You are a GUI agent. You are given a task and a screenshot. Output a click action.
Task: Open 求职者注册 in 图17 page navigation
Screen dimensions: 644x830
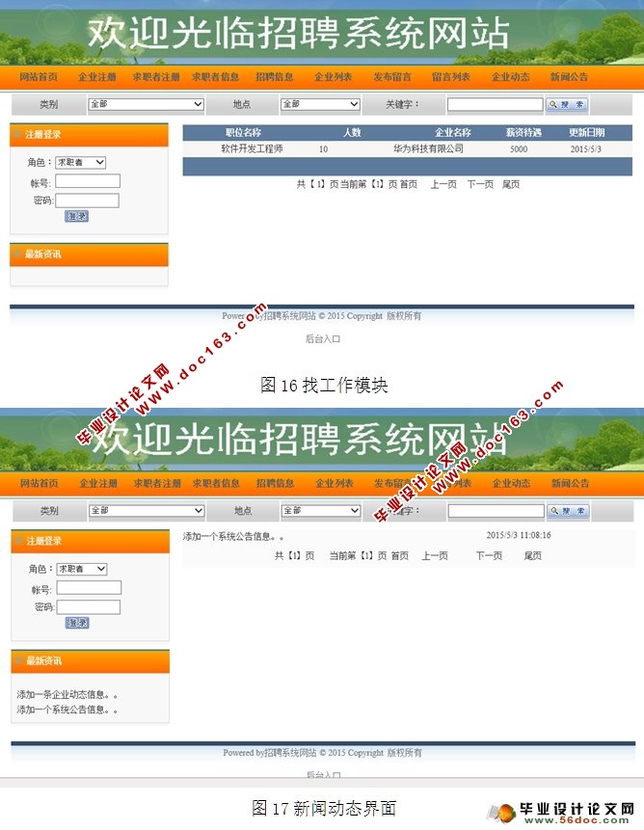(157, 483)
